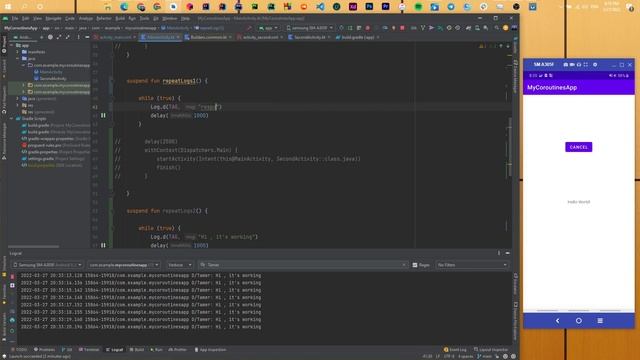Select proguard-rules.pro in the project tree
The width and height of the screenshot is (640, 360).
(44, 145)
